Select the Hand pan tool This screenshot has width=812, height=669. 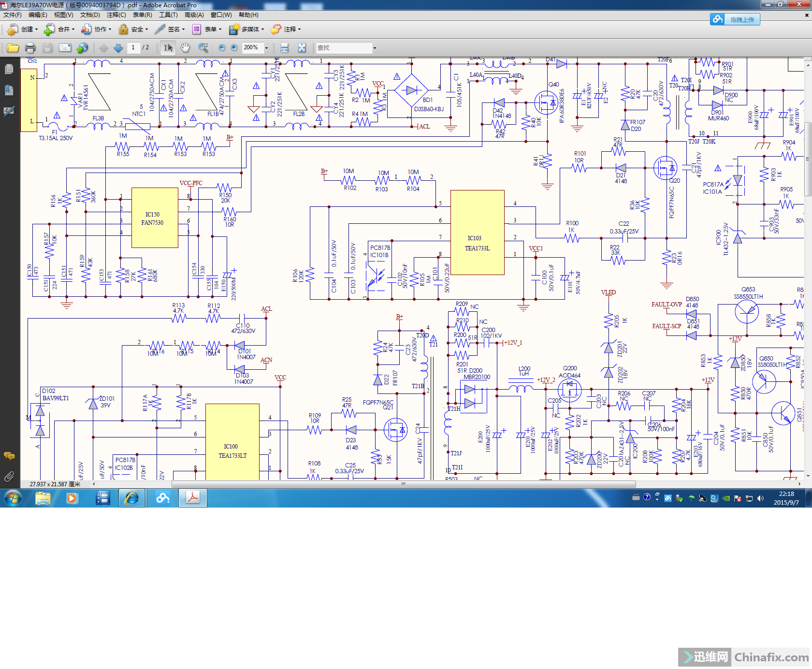pyautogui.click(x=185, y=48)
